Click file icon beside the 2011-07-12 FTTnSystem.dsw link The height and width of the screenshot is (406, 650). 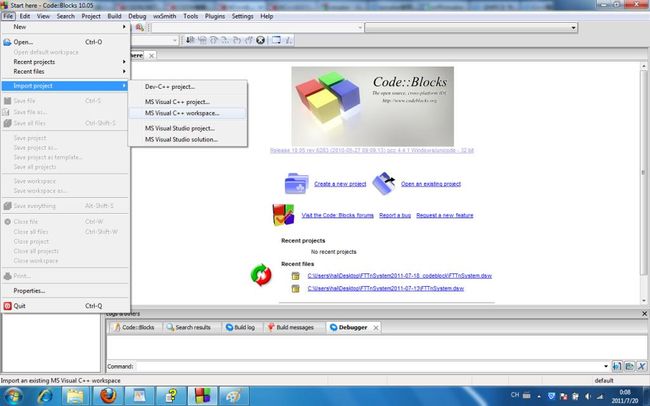click(296, 289)
